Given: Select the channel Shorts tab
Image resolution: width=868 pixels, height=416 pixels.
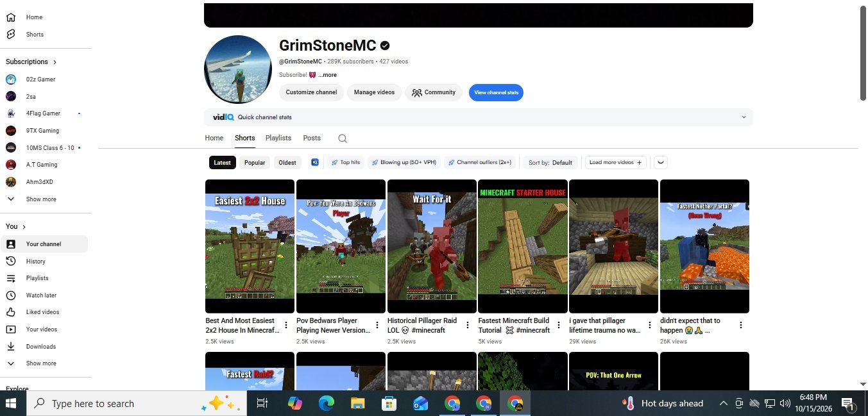Looking at the screenshot, I should pos(245,138).
